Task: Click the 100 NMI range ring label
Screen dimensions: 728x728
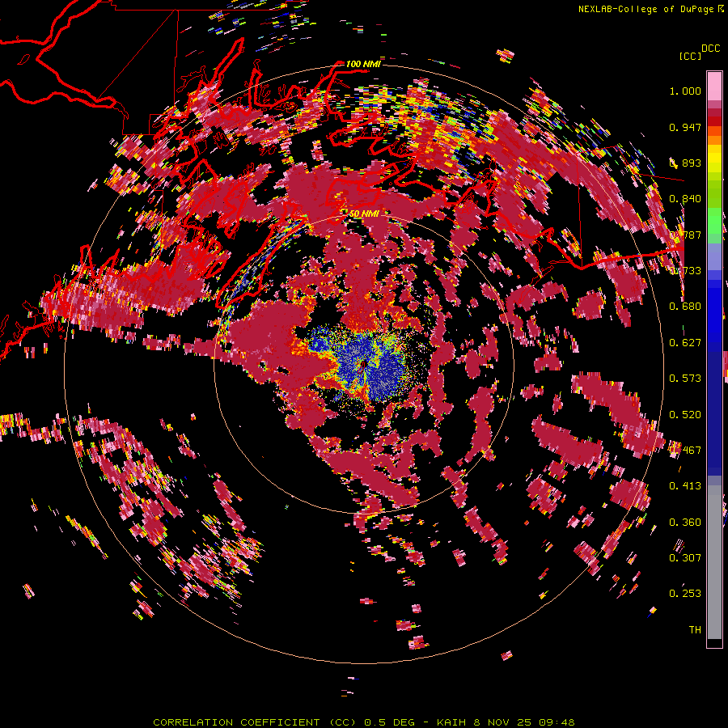Action: tap(363, 64)
